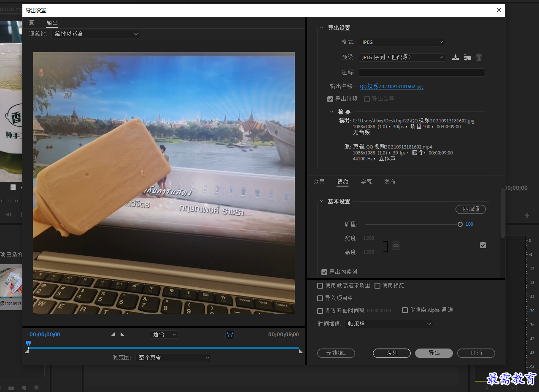Image resolution: width=539 pixels, height=392 pixels.
Task: Click the 匹配源 button
Action: click(x=471, y=209)
